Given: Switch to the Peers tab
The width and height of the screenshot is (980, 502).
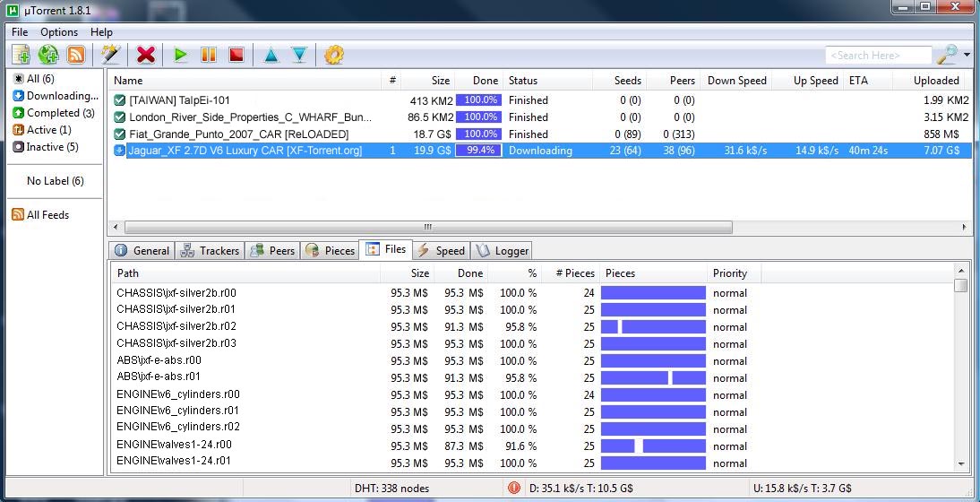Looking at the screenshot, I should point(273,251).
